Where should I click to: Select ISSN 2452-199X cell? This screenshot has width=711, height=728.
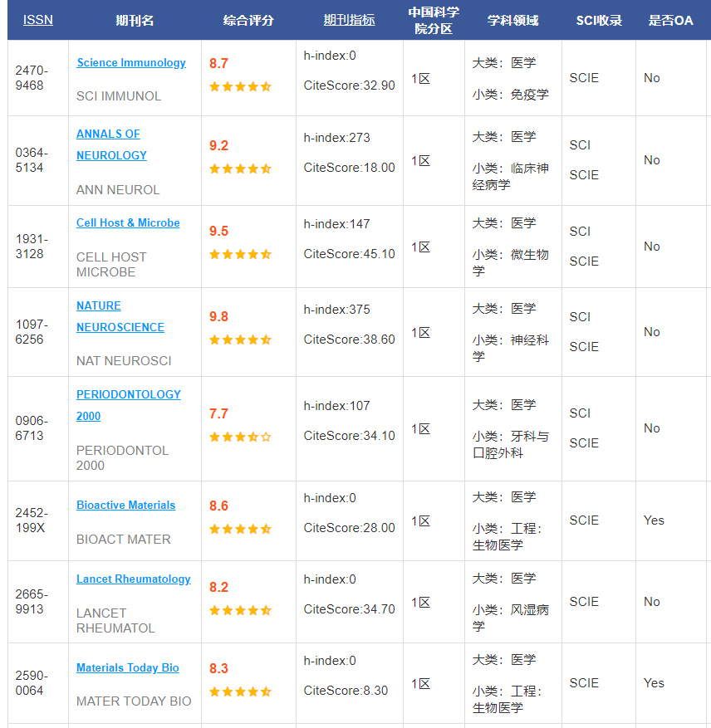pyautogui.click(x=38, y=520)
